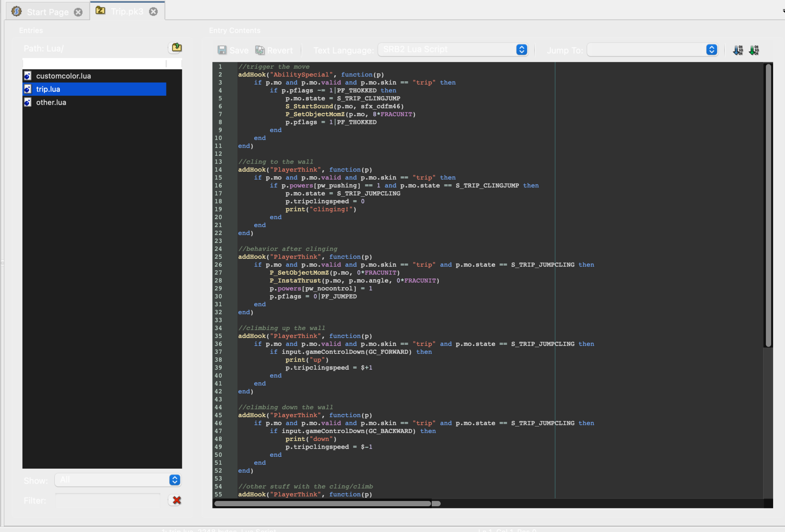Viewport: 785px width, 532px height.
Task: Click the '//climbing down the wall' comment
Action: point(286,407)
